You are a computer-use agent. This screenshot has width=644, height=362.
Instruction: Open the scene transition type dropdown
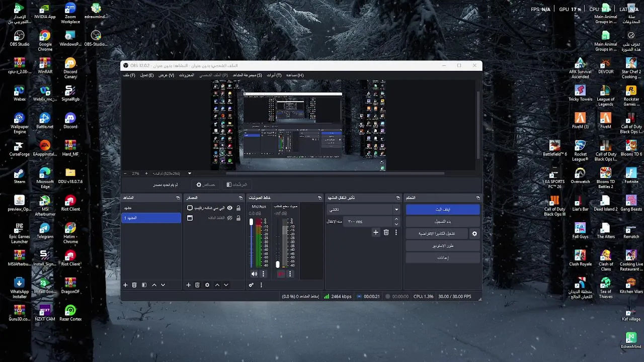(363, 210)
